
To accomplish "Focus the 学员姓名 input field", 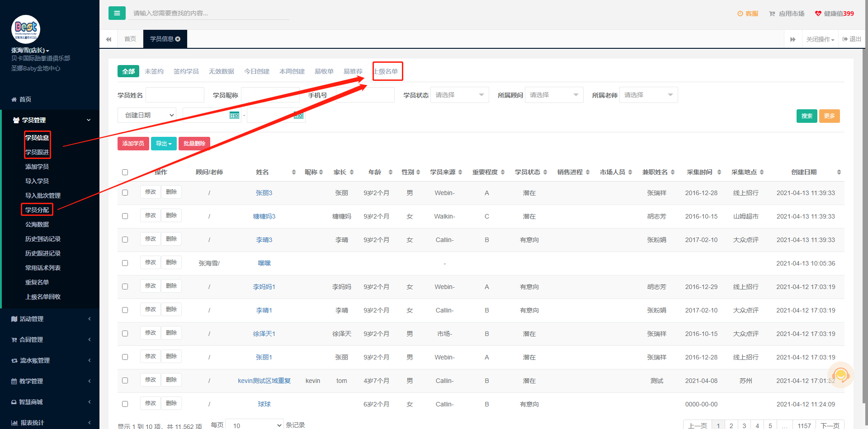I will click(x=175, y=95).
